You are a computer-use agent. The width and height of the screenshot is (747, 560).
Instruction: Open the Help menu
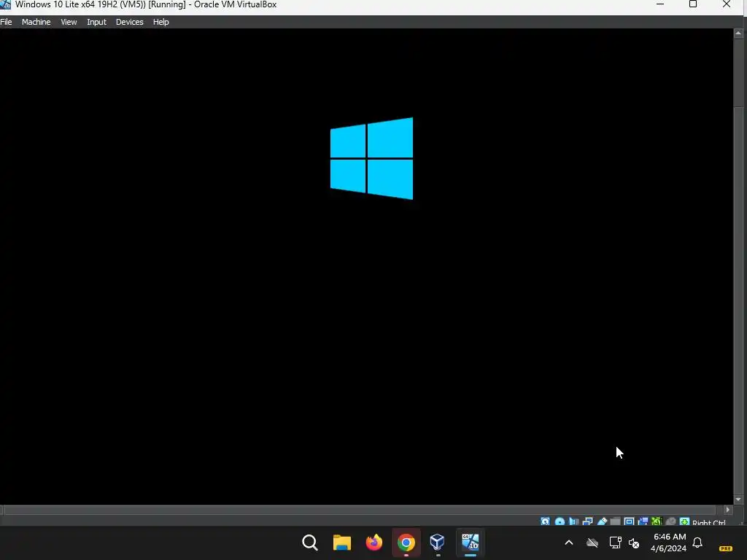click(161, 22)
